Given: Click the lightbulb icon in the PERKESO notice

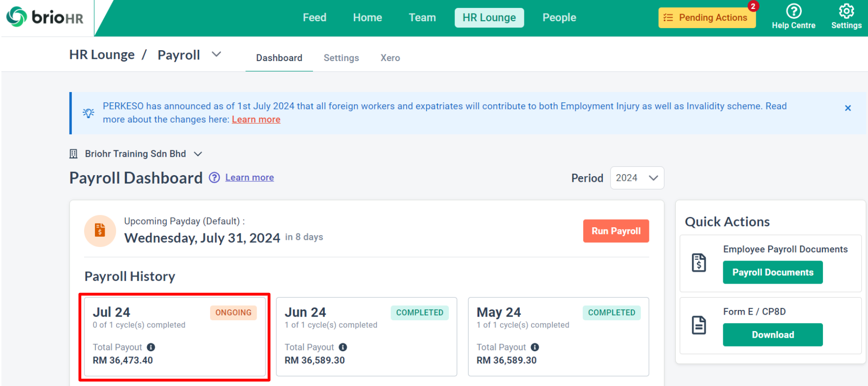Looking at the screenshot, I should point(88,113).
